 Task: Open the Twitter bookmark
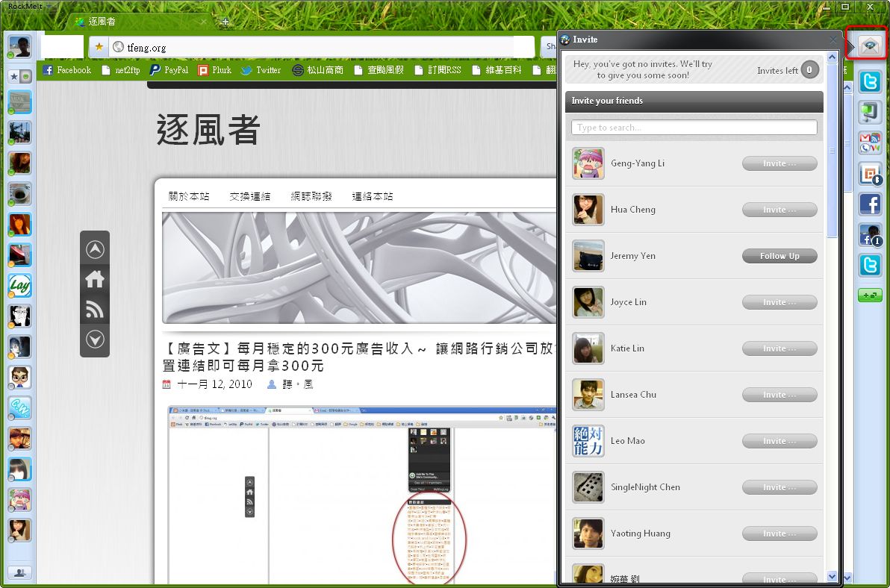point(261,69)
